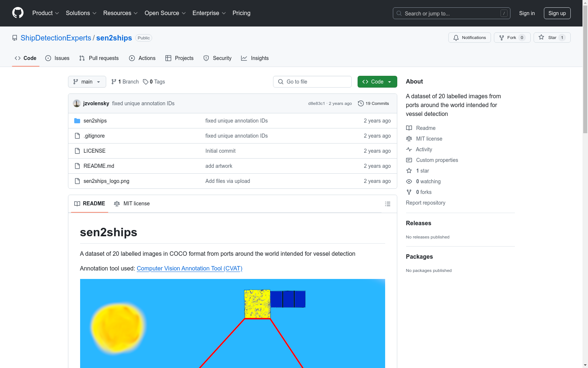Screen dimensions: 588x368
Task: Click the Sign up button
Action: click(557, 13)
